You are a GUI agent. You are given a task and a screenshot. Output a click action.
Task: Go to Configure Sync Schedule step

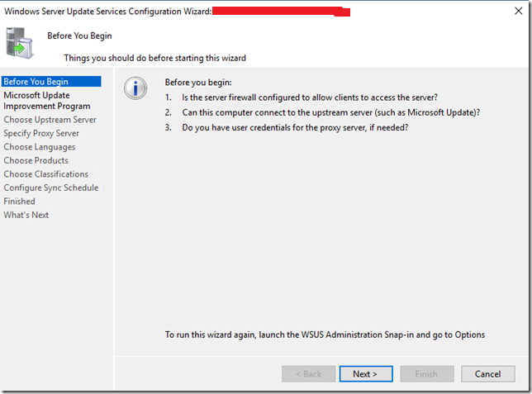51,188
